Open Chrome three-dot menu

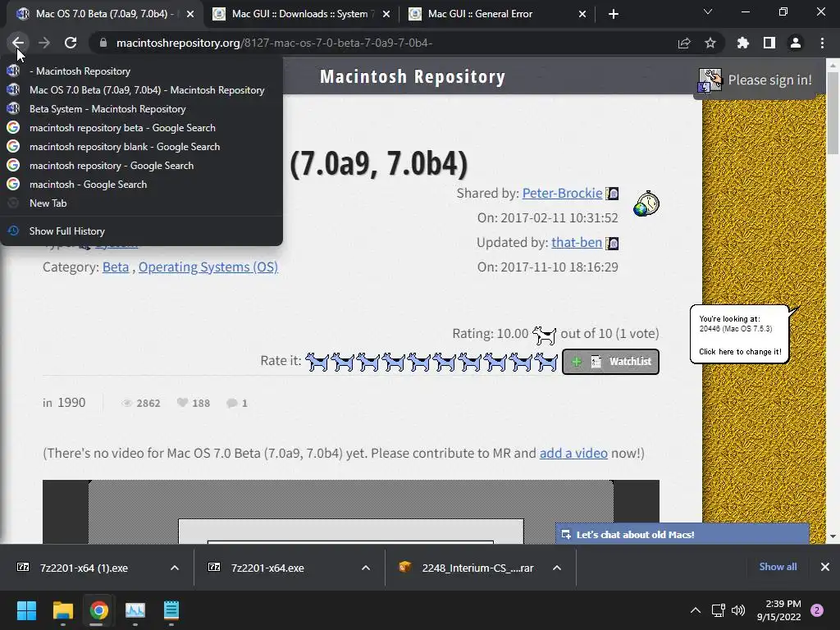[x=822, y=43]
